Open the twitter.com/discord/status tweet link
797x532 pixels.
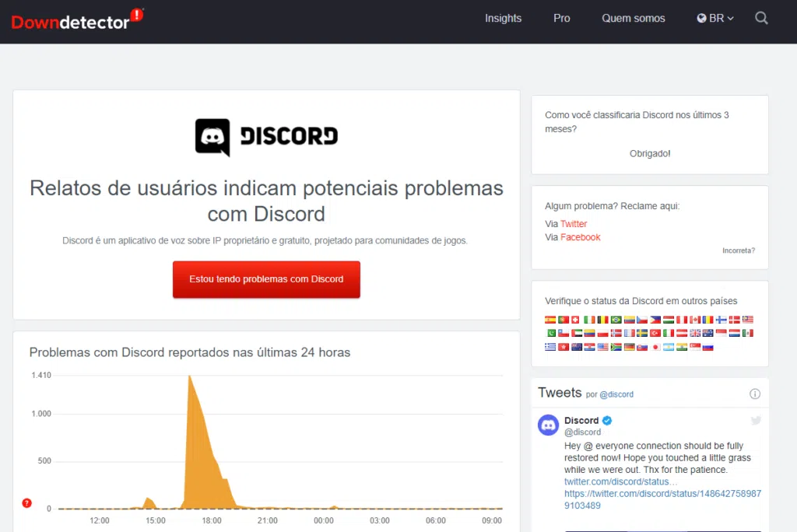(x=620, y=481)
